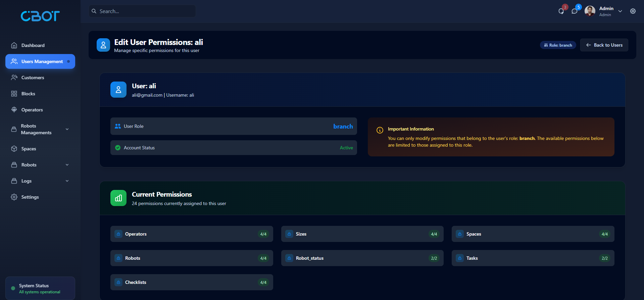Click the Spaces card lock icon
Viewport: 644px width, 300px height.
(460, 234)
